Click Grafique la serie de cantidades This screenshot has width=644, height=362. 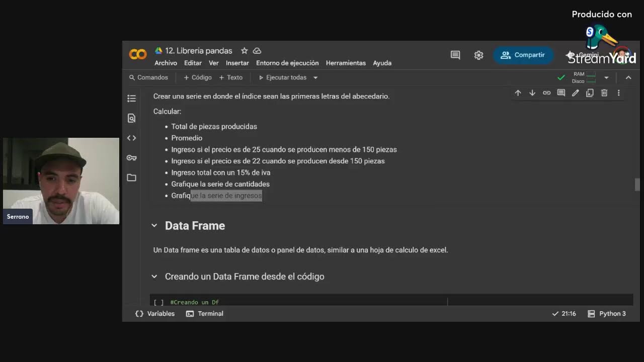[220, 184]
